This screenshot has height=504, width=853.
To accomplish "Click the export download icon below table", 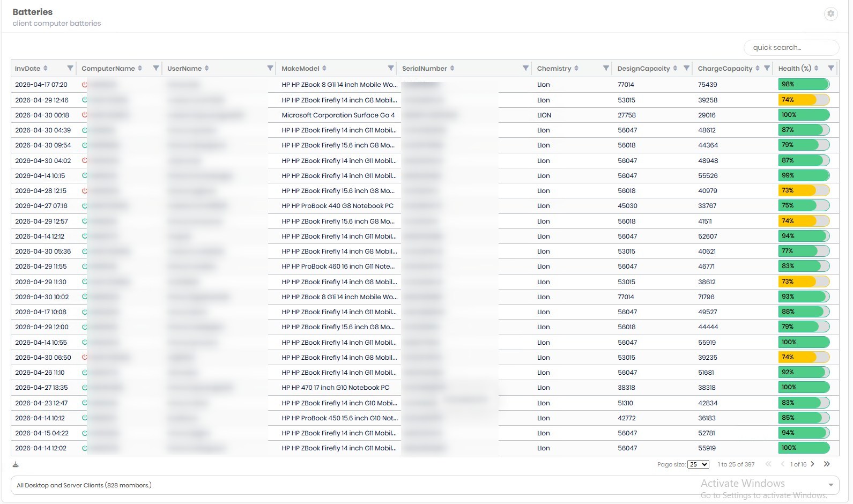I will pyautogui.click(x=16, y=464).
